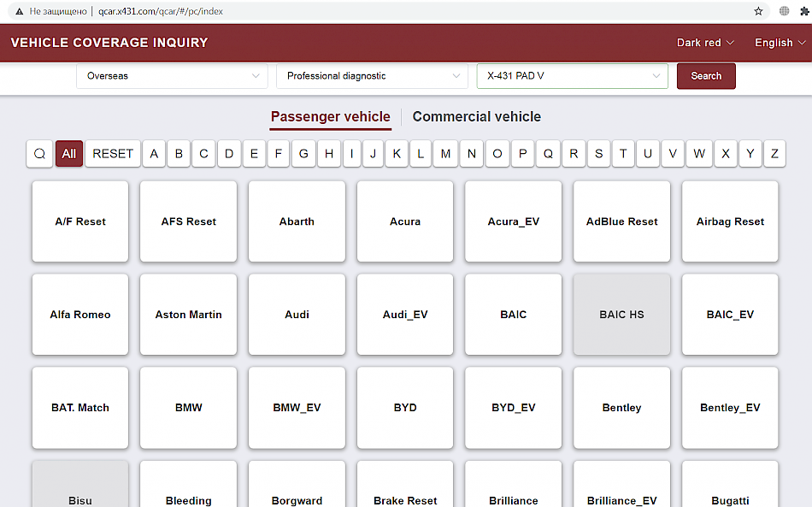Filter brands by letter M

point(445,154)
